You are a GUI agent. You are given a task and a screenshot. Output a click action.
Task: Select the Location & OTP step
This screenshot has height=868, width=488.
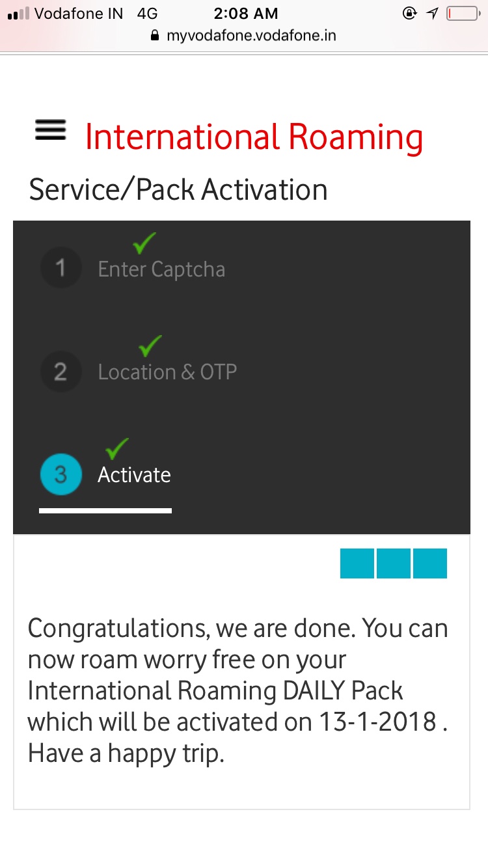point(167,372)
